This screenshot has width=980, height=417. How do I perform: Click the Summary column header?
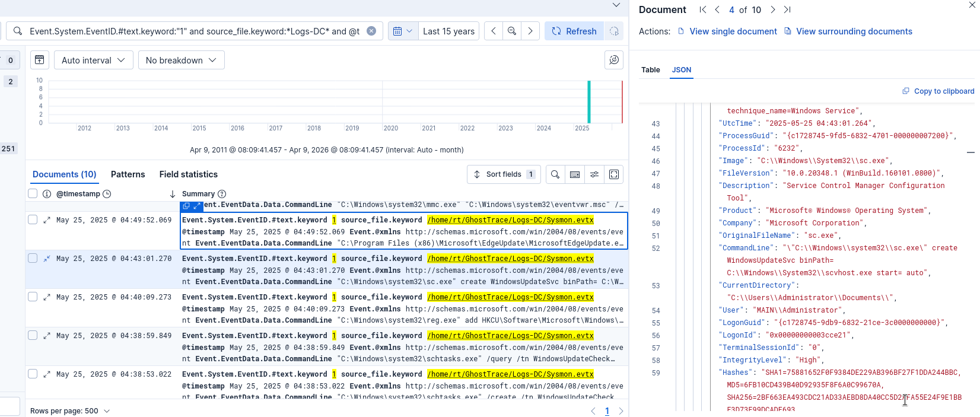pos(198,194)
